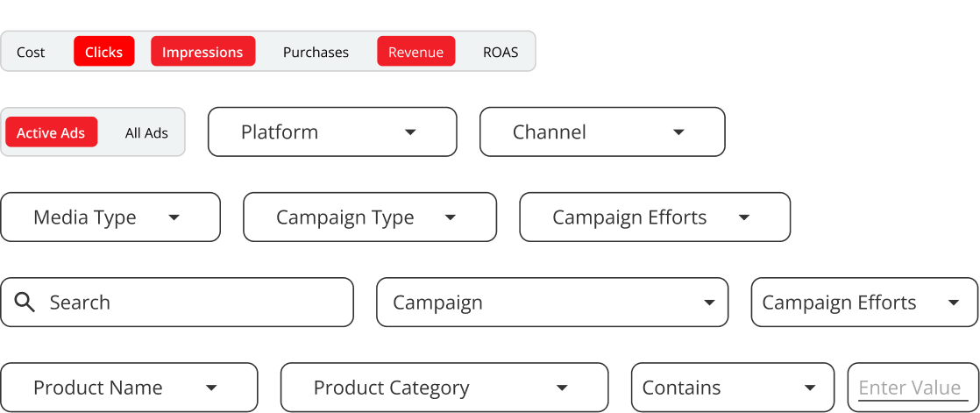
Task: Open the Campaign dropdown beside Search
Action: point(552,303)
